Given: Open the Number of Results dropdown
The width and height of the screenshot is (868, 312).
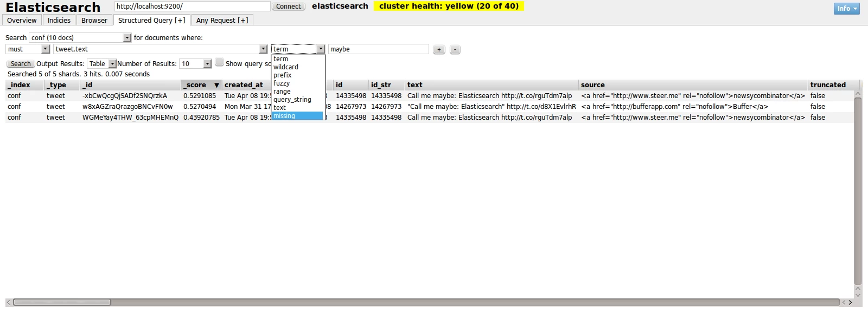Looking at the screenshot, I should point(195,63).
